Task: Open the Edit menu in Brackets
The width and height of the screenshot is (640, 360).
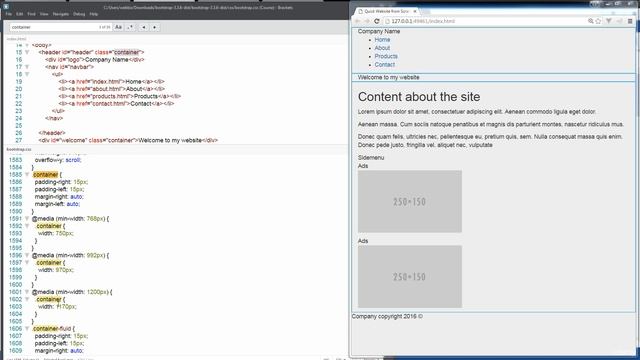Action: 20,14
